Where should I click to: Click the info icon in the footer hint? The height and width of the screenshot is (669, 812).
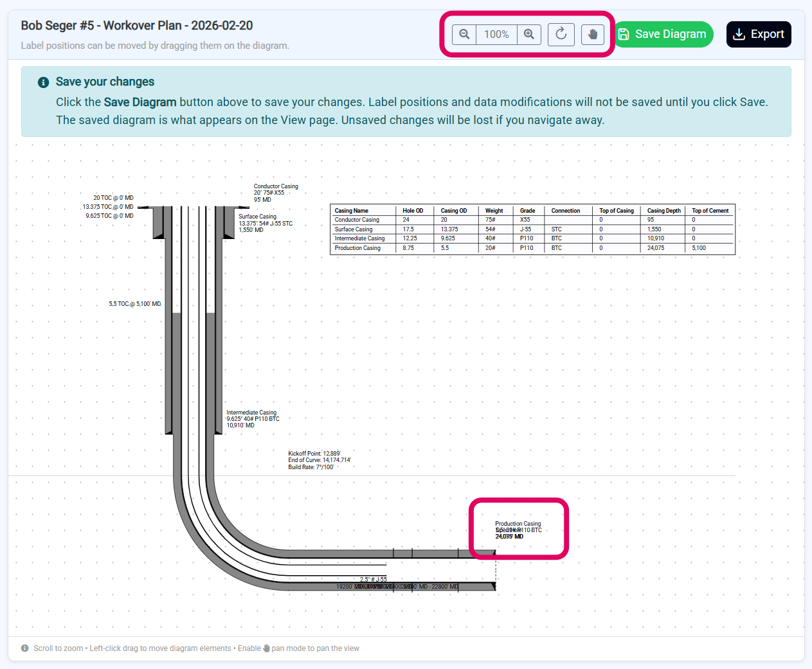[25, 648]
